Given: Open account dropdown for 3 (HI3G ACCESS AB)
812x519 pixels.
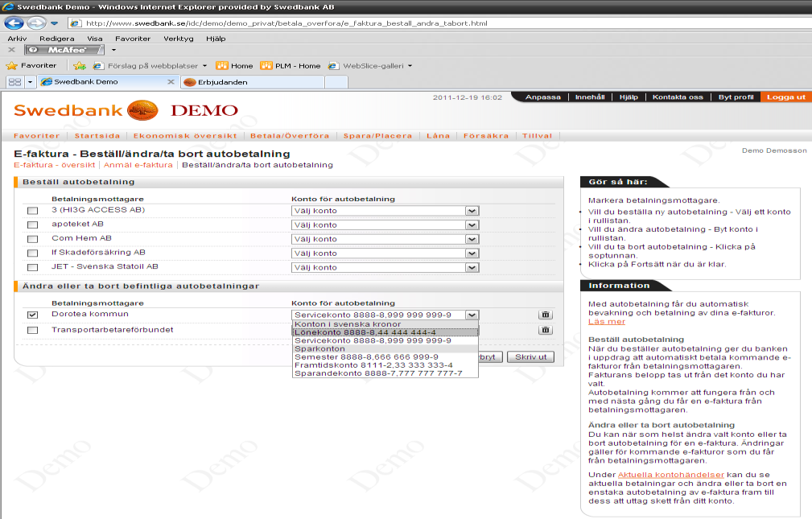Looking at the screenshot, I should (x=385, y=211).
